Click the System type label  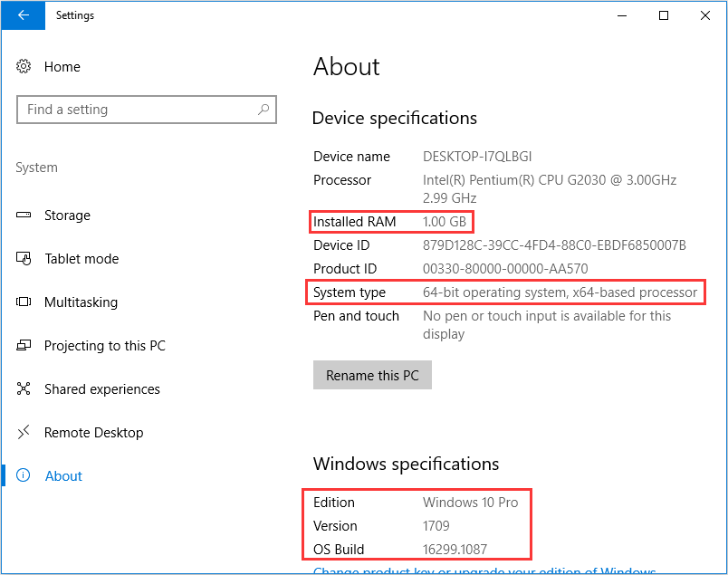350,292
